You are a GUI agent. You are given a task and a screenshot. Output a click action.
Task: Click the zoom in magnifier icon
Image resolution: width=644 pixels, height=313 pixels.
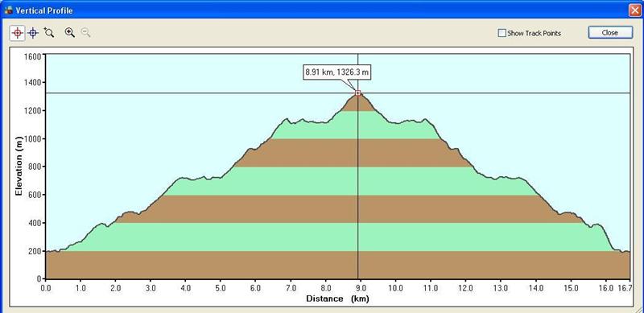point(70,33)
